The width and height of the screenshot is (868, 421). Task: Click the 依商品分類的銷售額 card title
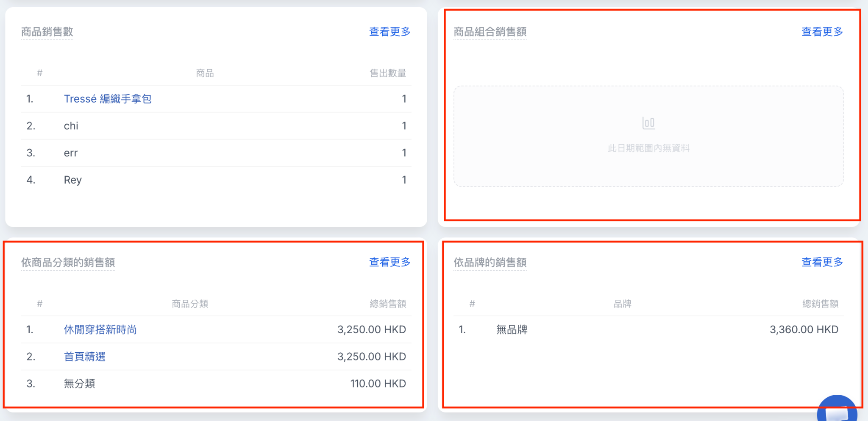68,262
